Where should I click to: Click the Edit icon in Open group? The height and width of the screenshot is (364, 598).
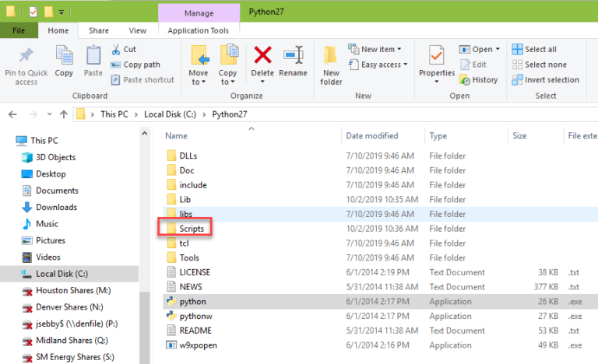pyautogui.click(x=465, y=65)
